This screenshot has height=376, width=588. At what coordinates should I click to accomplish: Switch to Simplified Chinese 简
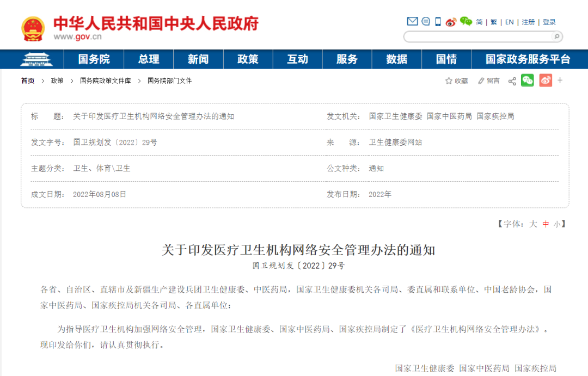coord(479,22)
